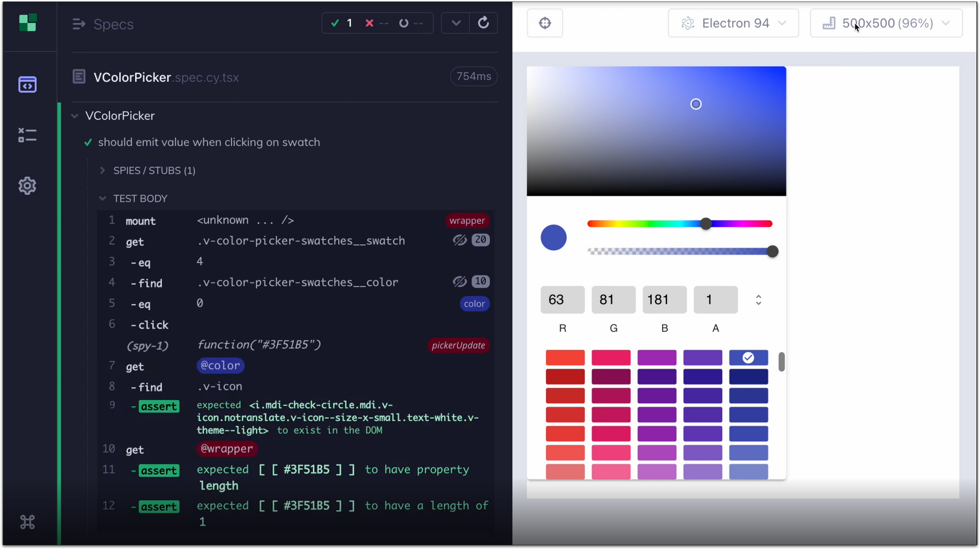Rerun tests with the reload icon
This screenshot has height=549, width=980.
[x=484, y=23]
